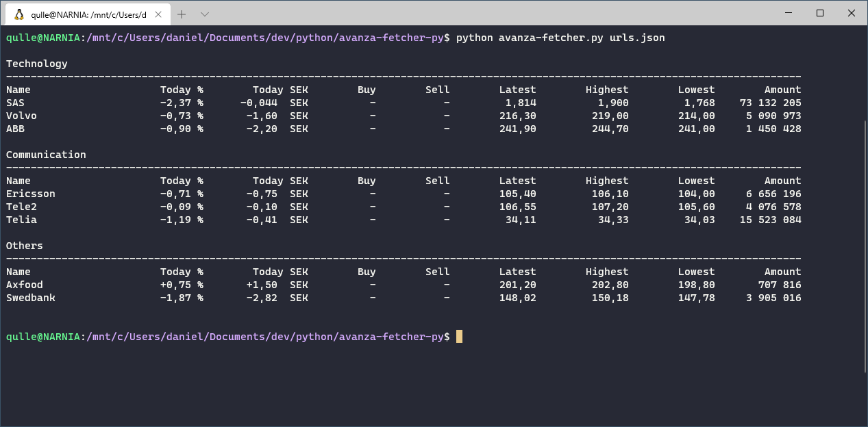Click the Volvo row name
Image resolution: width=868 pixels, height=427 pixels.
pos(21,116)
